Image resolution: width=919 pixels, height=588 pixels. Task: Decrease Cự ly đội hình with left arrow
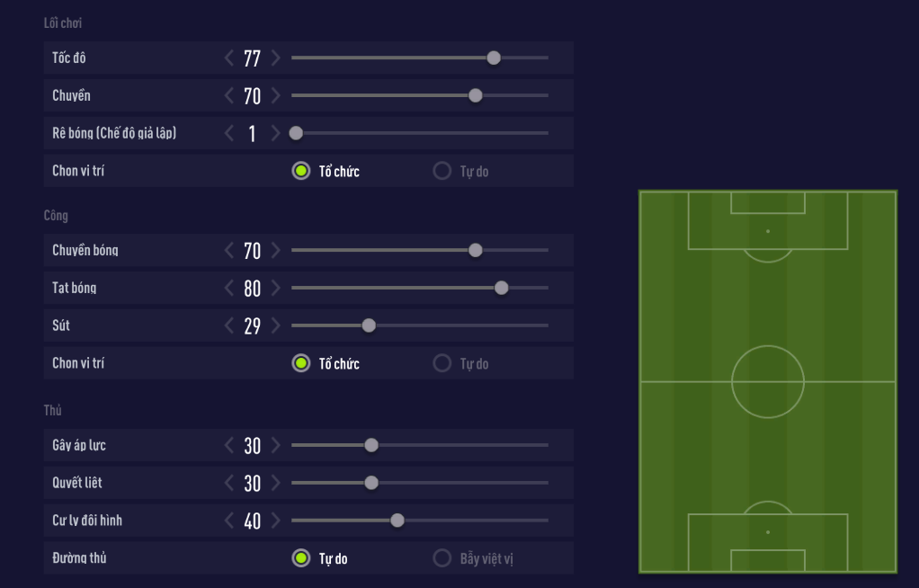(x=230, y=521)
